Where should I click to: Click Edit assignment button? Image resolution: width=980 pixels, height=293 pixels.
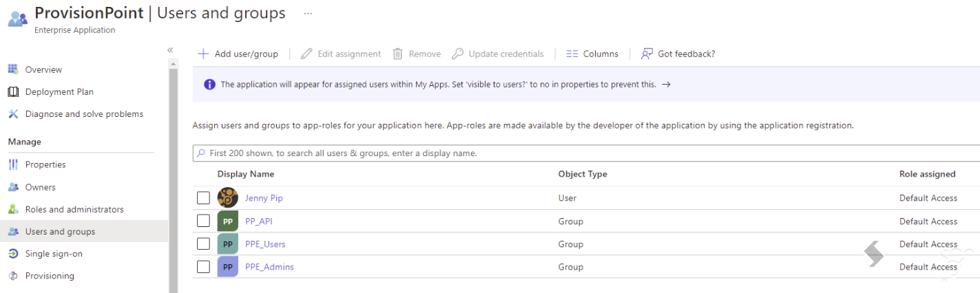[x=341, y=54]
